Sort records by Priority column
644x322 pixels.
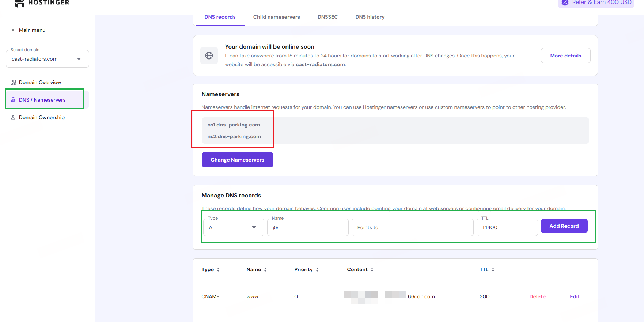[317, 270]
